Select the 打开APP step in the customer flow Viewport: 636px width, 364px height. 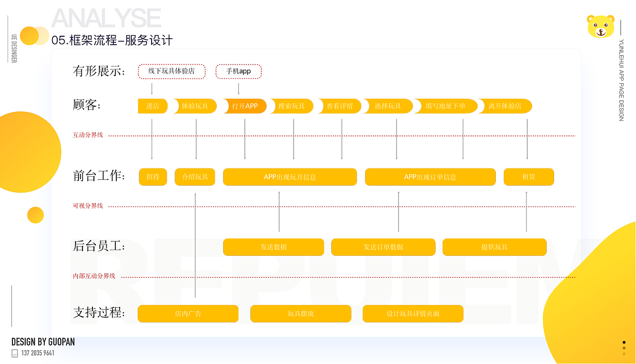pyautogui.click(x=244, y=106)
